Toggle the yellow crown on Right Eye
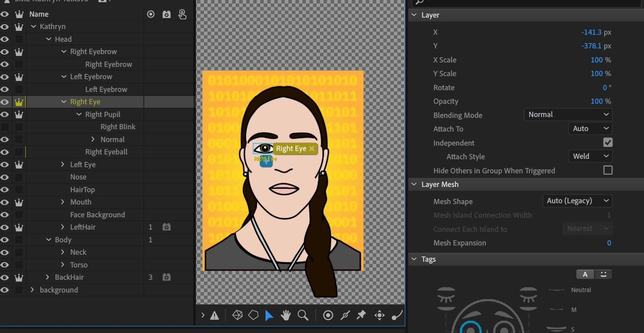This screenshot has height=333, width=644. pyautogui.click(x=19, y=102)
